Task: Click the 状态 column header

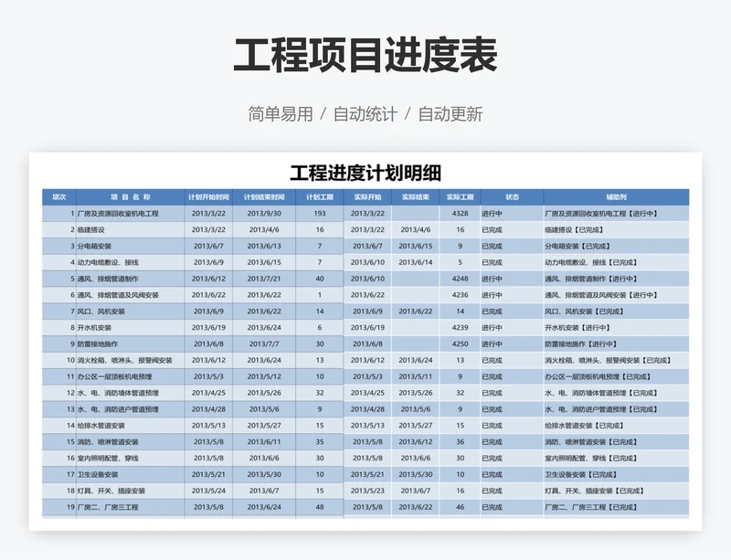Action: point(512,197)
